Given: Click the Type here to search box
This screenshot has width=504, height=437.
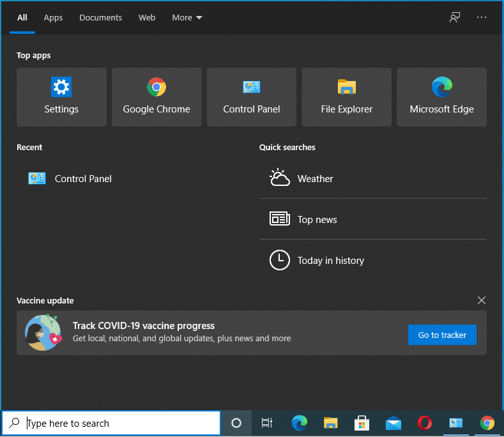Looking at the screenshot, I should (x=121, y=423).
